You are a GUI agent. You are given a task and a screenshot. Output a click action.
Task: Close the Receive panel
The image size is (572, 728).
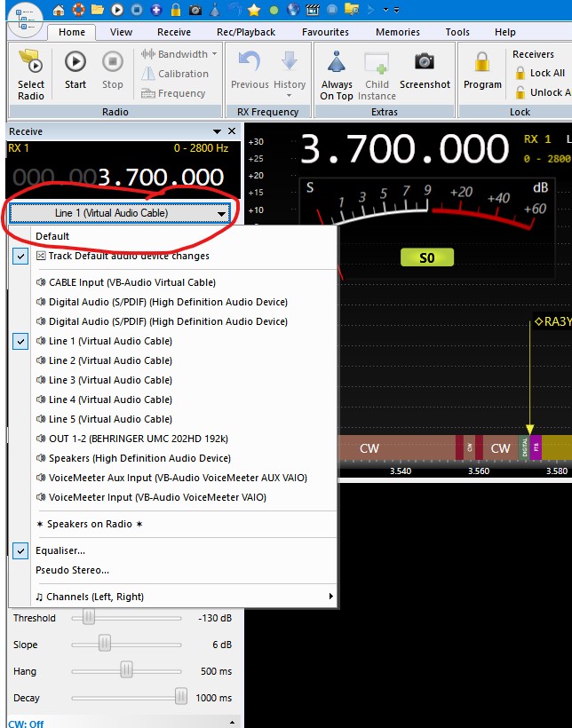232,131
